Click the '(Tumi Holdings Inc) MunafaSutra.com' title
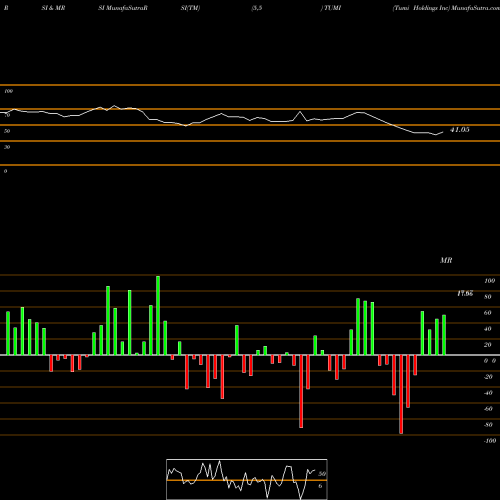 [446, 8]
